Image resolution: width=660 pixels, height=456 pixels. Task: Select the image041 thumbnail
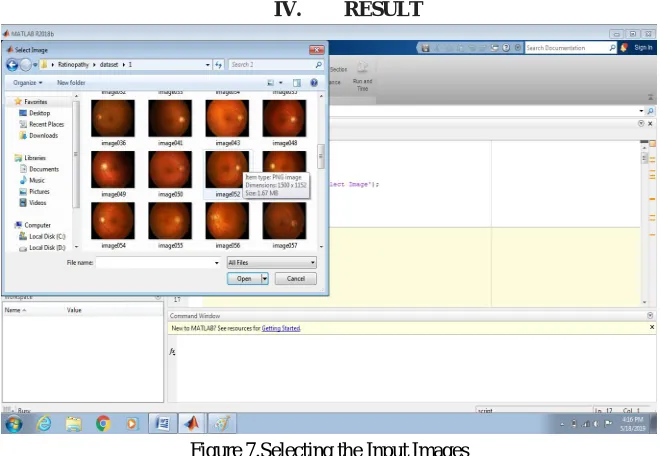coord(170,118)
